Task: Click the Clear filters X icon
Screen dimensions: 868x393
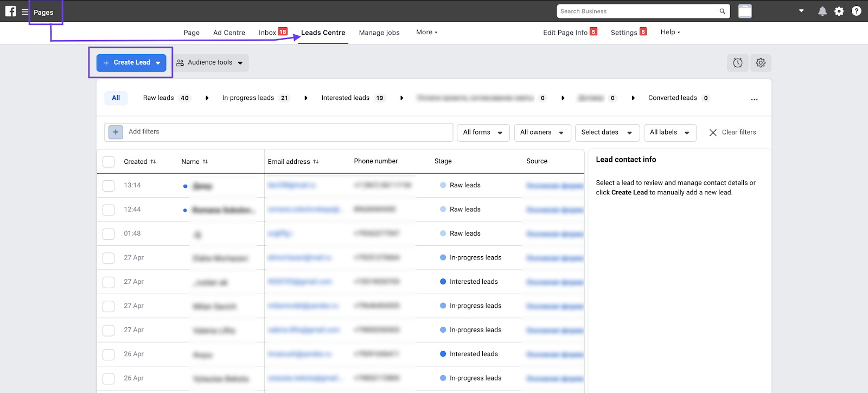Action: tap(713, 132)
